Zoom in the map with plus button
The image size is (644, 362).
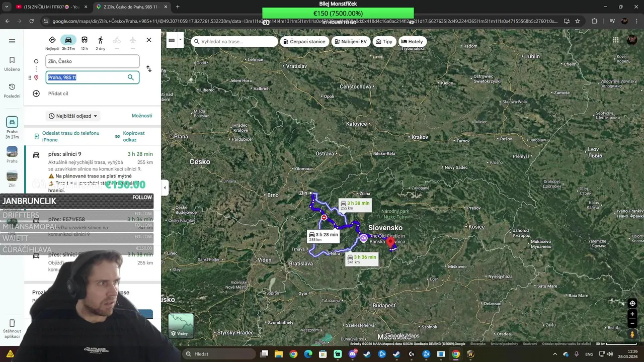pyautogui.click(x=632, y=314)
